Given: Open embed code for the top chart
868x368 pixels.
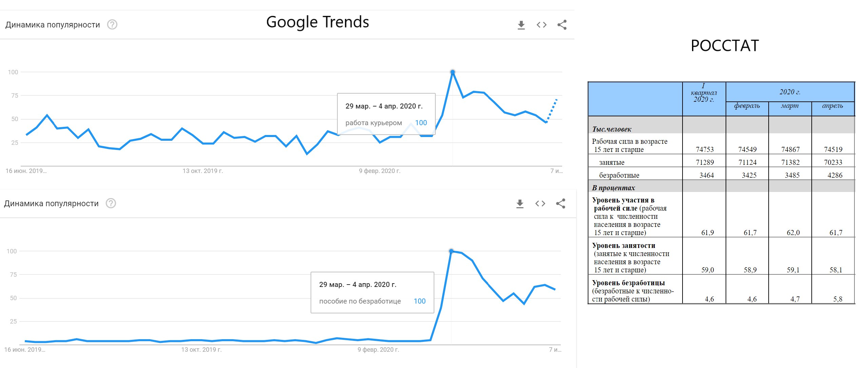Looking at the screenshot, I should [541, 25].
